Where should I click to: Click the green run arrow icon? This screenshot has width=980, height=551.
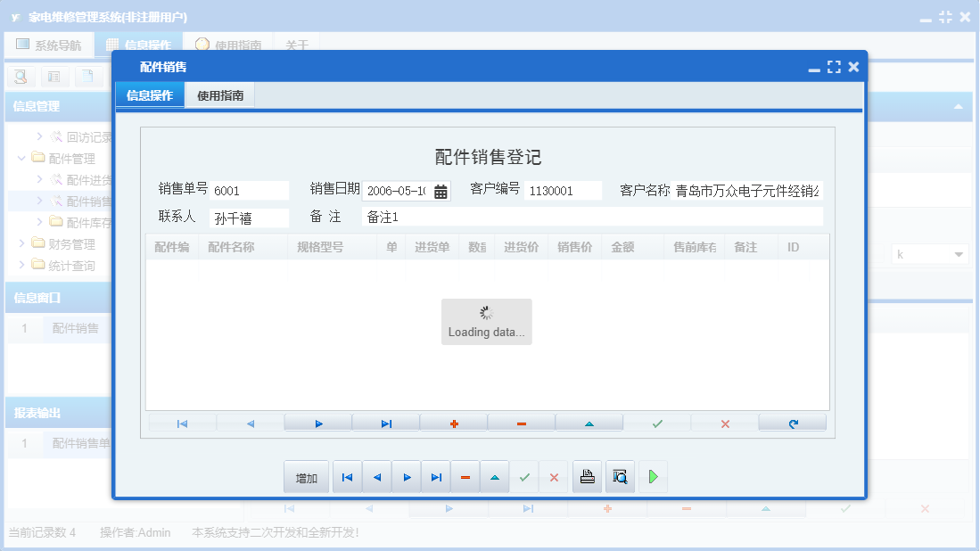coord(652,476)
